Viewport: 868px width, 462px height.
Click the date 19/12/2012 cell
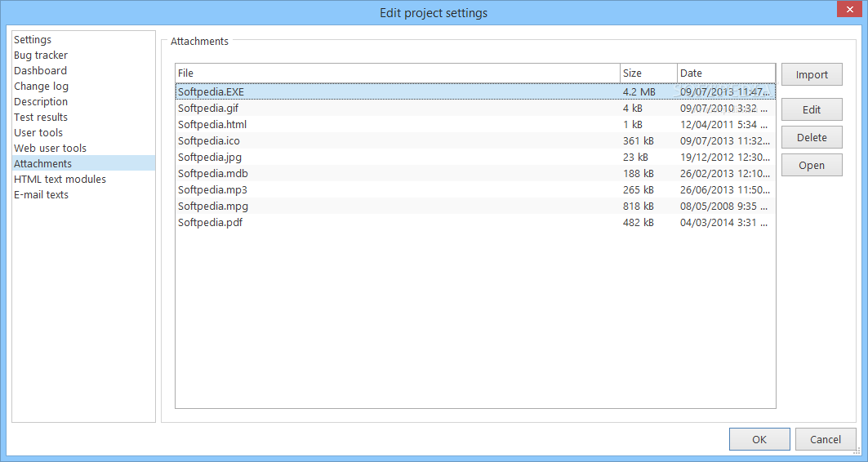[725, 158]
